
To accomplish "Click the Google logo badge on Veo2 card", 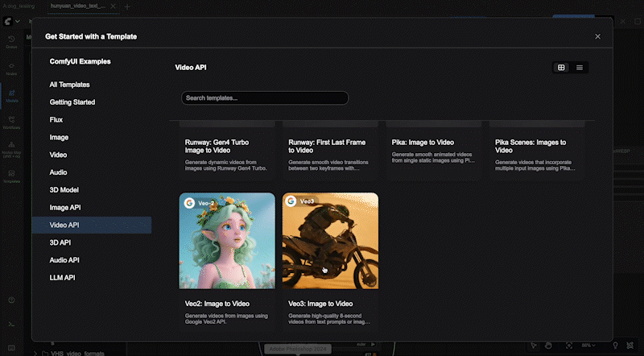I will pos(189,203).
